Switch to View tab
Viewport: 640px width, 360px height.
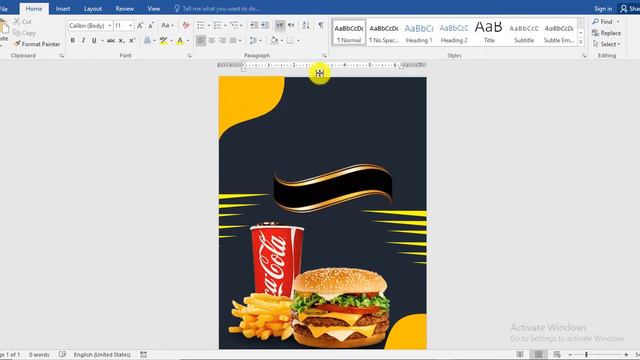[x=154, y=9]
